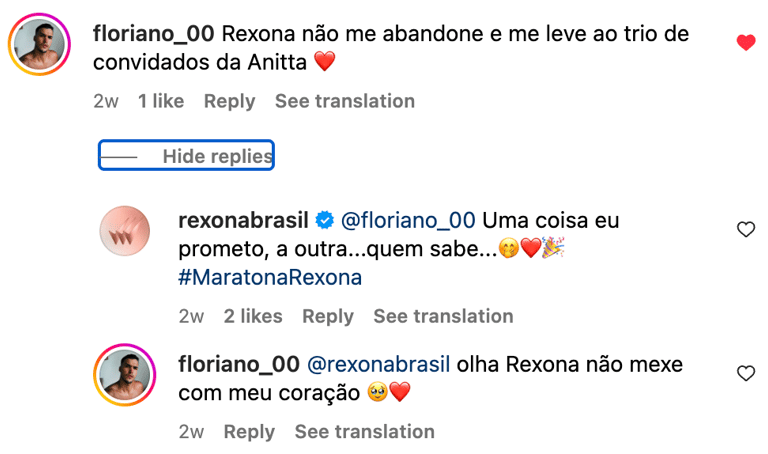Reply to the rexonabrasil comment
The height and width of the screenshot is (454, 768).
(328, 316)
